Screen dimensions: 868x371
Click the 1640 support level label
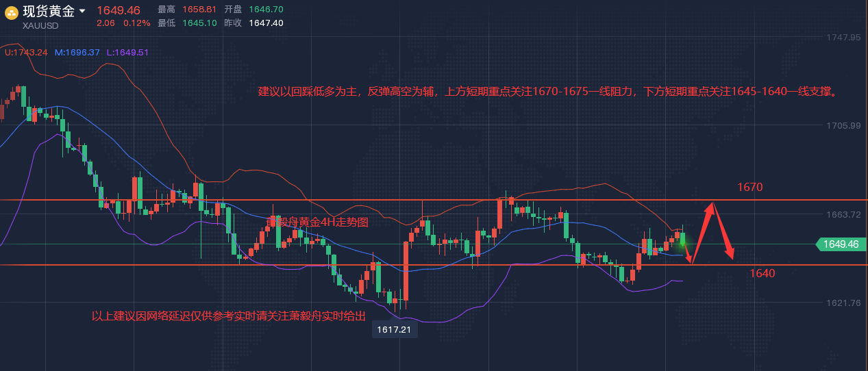[762, 274]
